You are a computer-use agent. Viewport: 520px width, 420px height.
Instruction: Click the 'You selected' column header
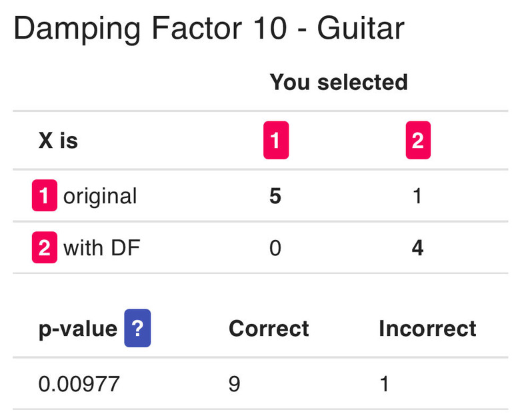click(339, 82)
